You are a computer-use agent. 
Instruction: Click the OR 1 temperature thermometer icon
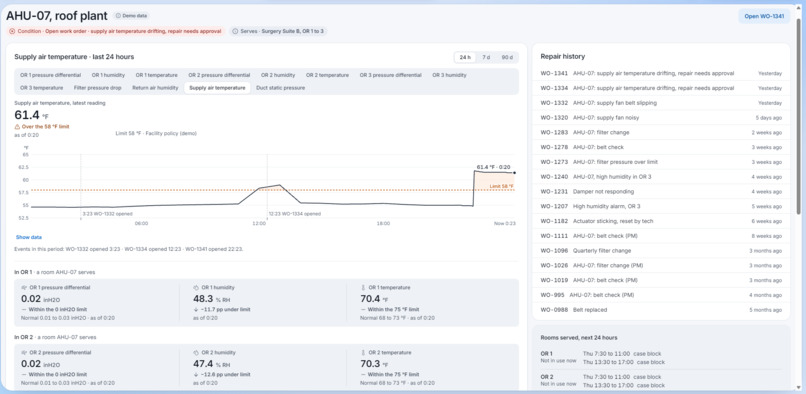click(363, 288)
